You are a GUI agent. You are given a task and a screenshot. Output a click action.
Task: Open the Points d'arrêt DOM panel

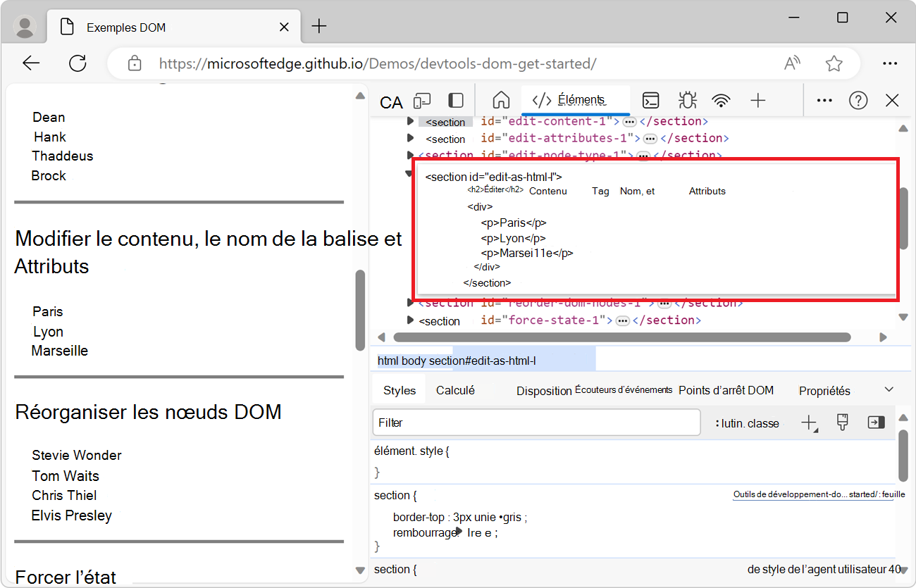click(726, 389)
